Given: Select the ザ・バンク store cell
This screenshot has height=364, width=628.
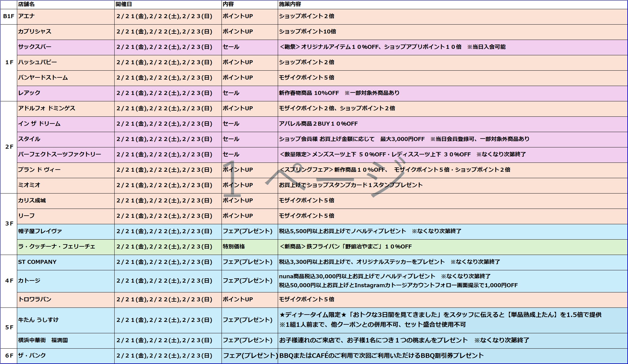Looking at the screenshot, I should coord(66,356).
